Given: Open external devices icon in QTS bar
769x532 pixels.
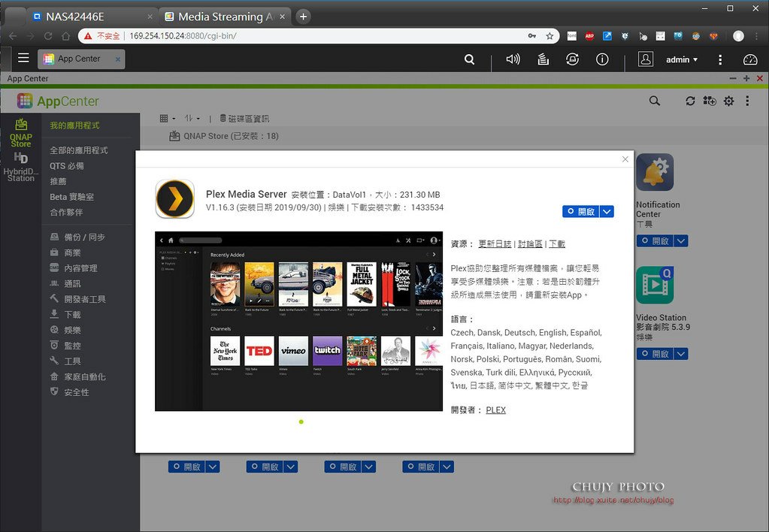Looking at the screenshot, I should (572, 59).
